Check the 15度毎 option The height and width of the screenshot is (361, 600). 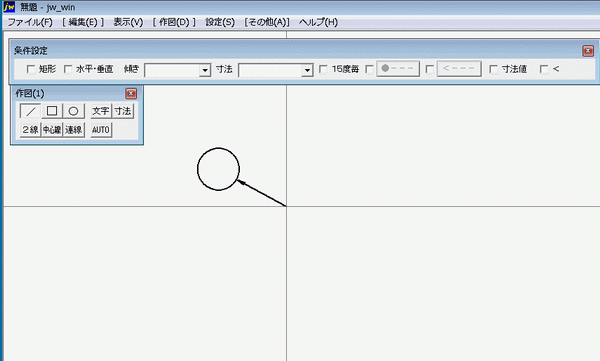(323, 69)
